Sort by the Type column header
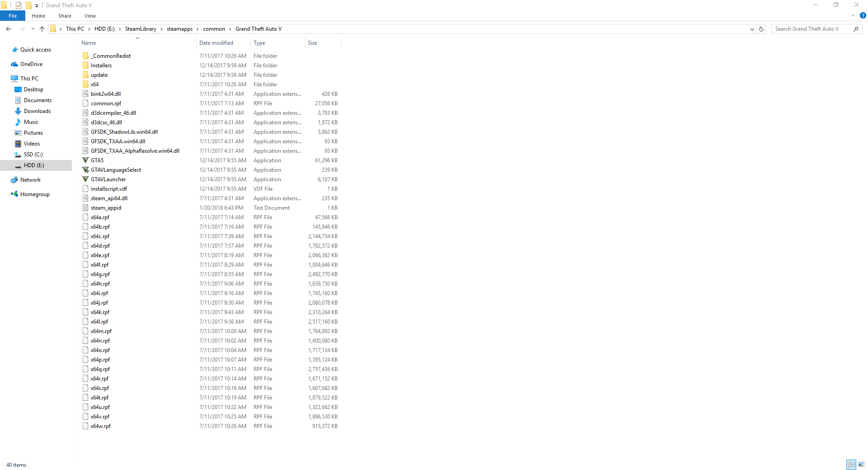Viewport: 868px width, 470px height. coord(278,43)
